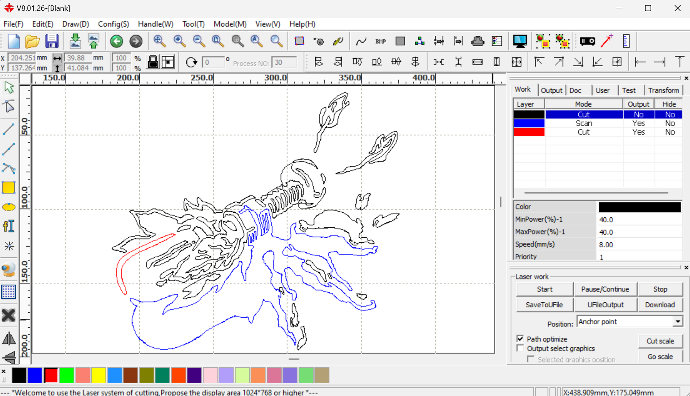690x396 pixels.
Task: Select the blue Scan layer row
Action: point(598,123)
